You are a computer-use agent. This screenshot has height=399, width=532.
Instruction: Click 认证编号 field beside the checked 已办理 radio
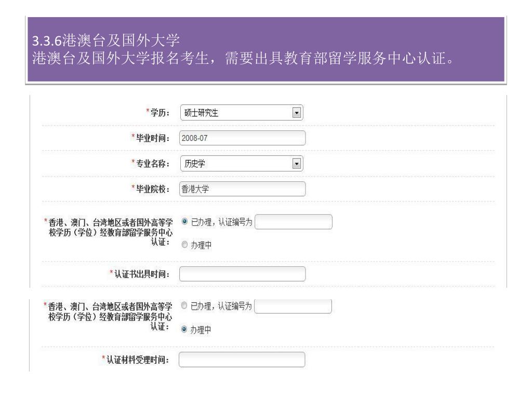(294, 222)
